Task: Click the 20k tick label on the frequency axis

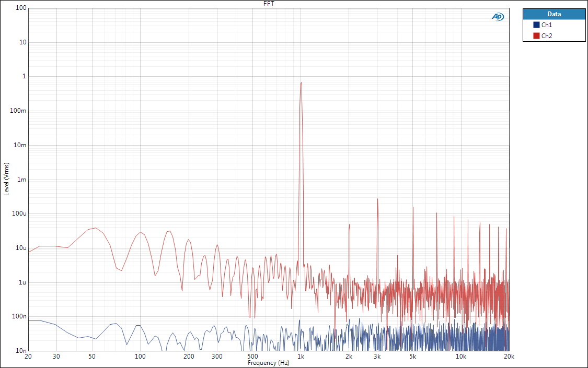Action: pyautogui.click(x=509, y=357)
